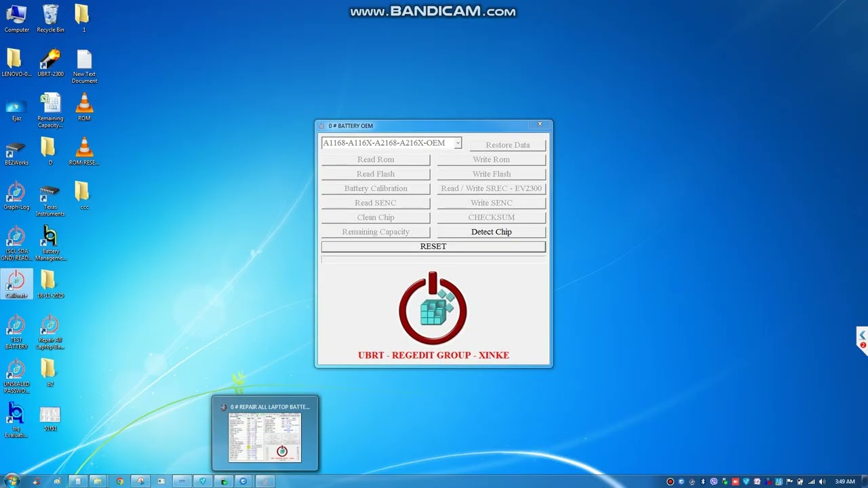Screen dimensions: 868x488
Task: Select the (SCL-SDA GND) READ shortcut icon
Action: (x=16, y=243)
